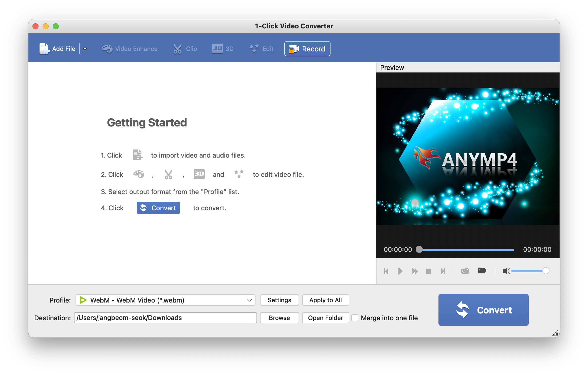Click the Destination path field

pos(165,318)
